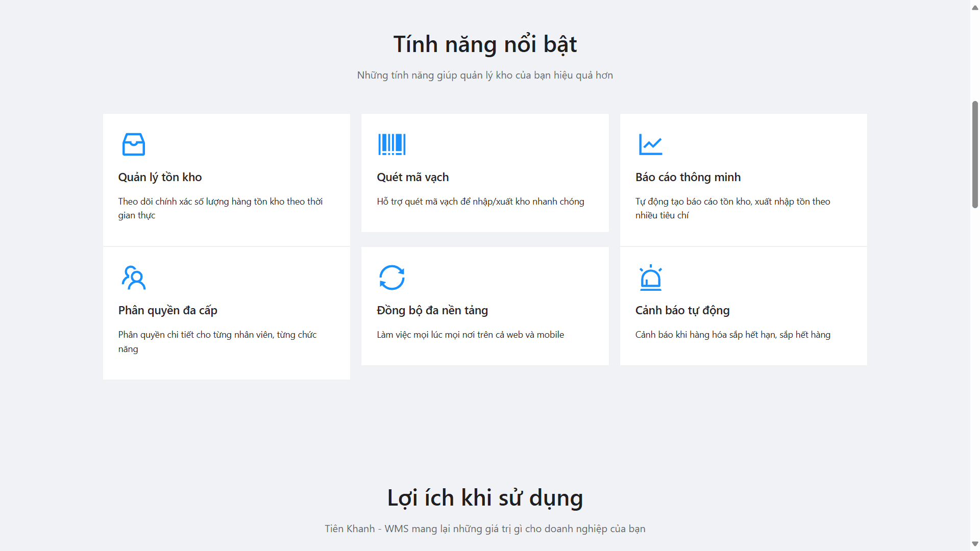Viewport: 980px width, 551px height.
Task: Click the sync arrows icon
Action: point(391,278)
